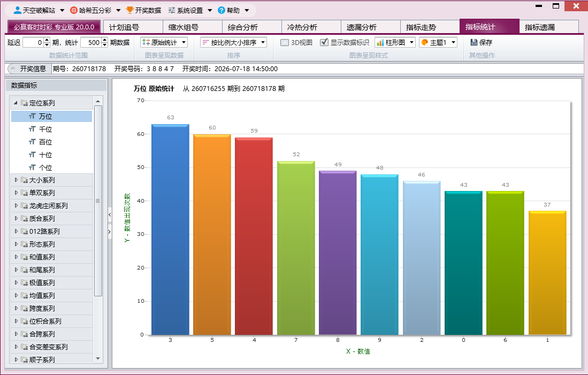588x375 pixels.
Task: Click the folder icon of 质合系列
Action: tap(25, 218)
